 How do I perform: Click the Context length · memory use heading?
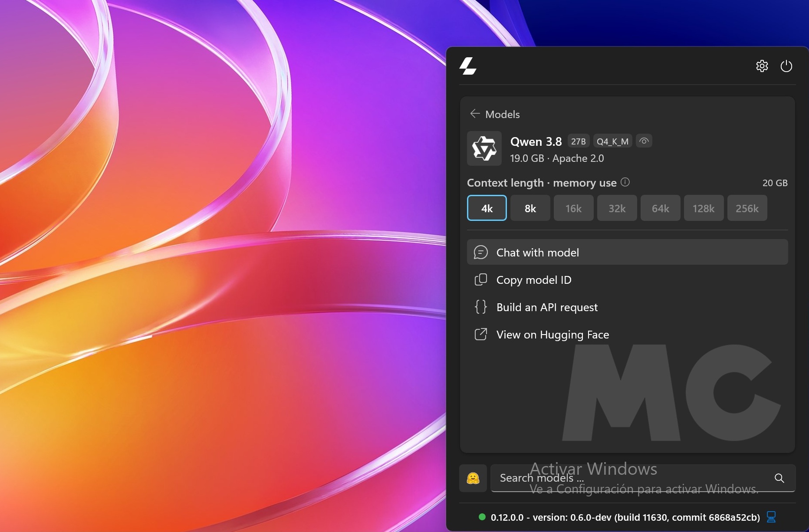pos(542,183)
